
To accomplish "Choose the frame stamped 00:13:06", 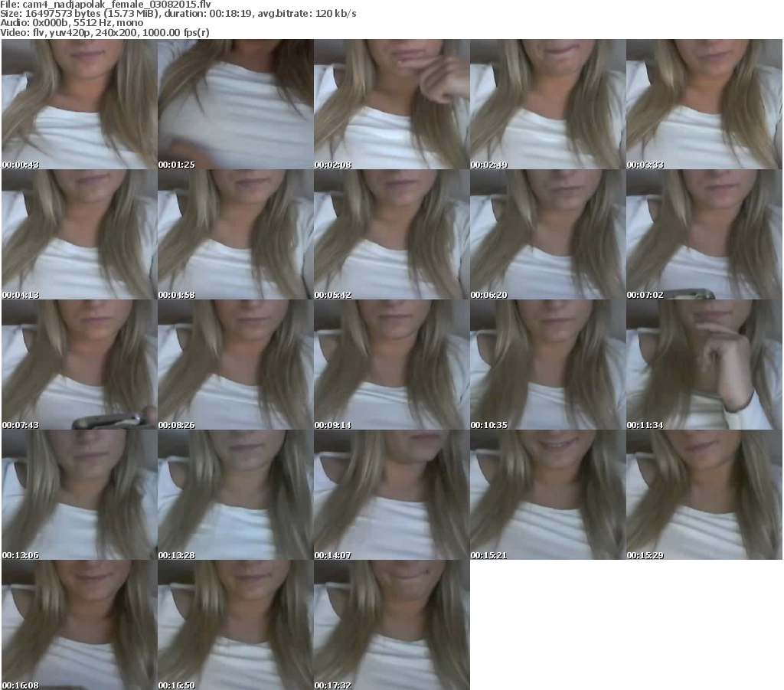I will [x=80, y=495].
